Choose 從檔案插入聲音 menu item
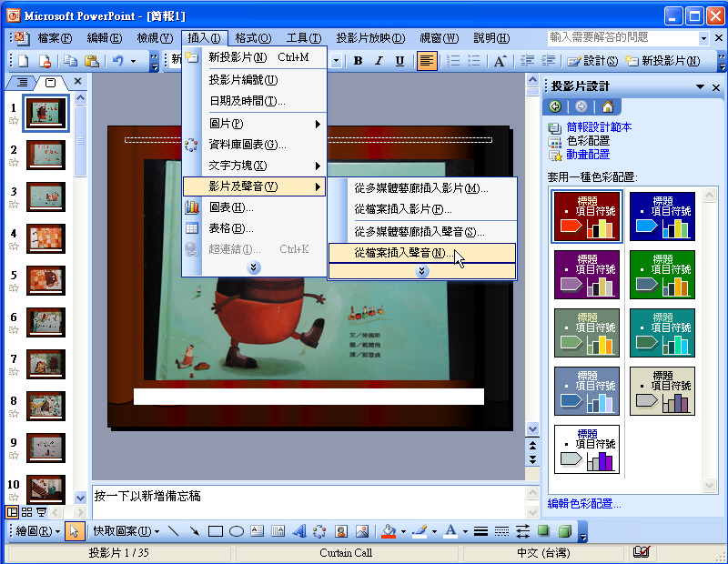The width and height of the screenshot is (728, 564). pos(422,253)
